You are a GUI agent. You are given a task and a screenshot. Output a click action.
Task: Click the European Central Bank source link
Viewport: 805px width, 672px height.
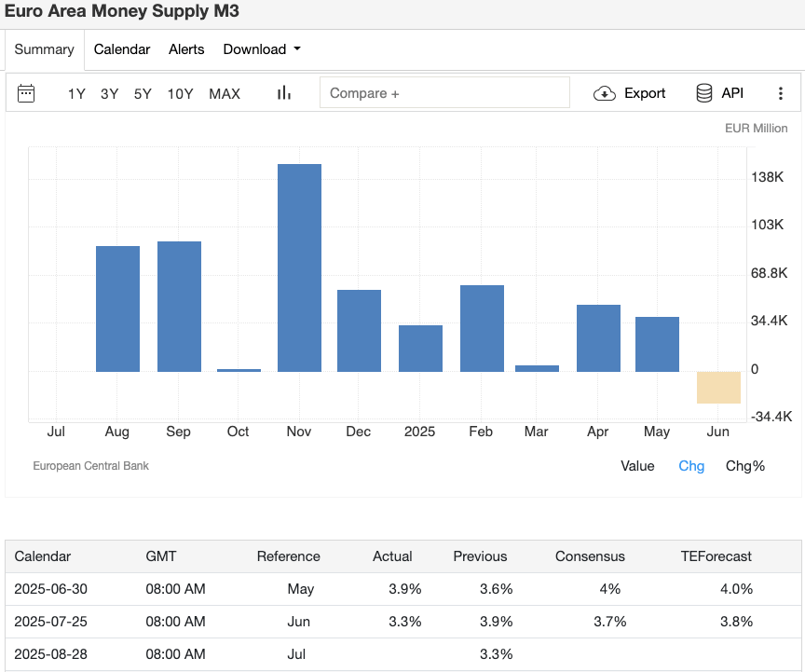click(90, 466)
